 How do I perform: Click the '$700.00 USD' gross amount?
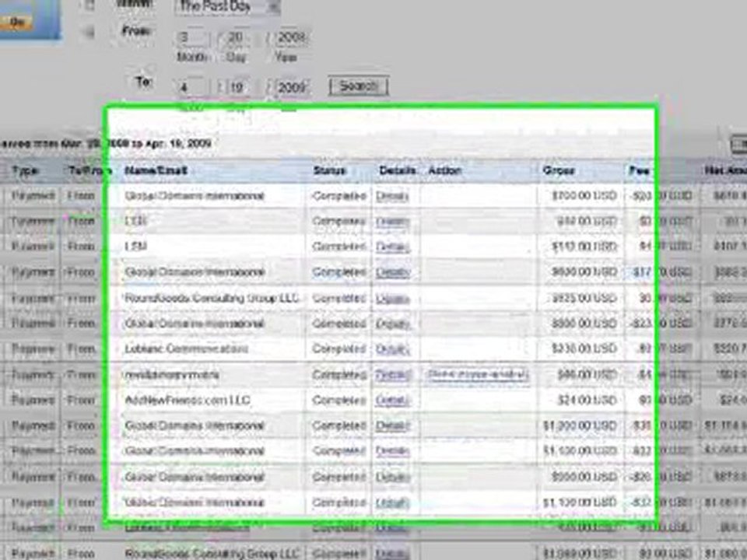click(x=584, y=196)
